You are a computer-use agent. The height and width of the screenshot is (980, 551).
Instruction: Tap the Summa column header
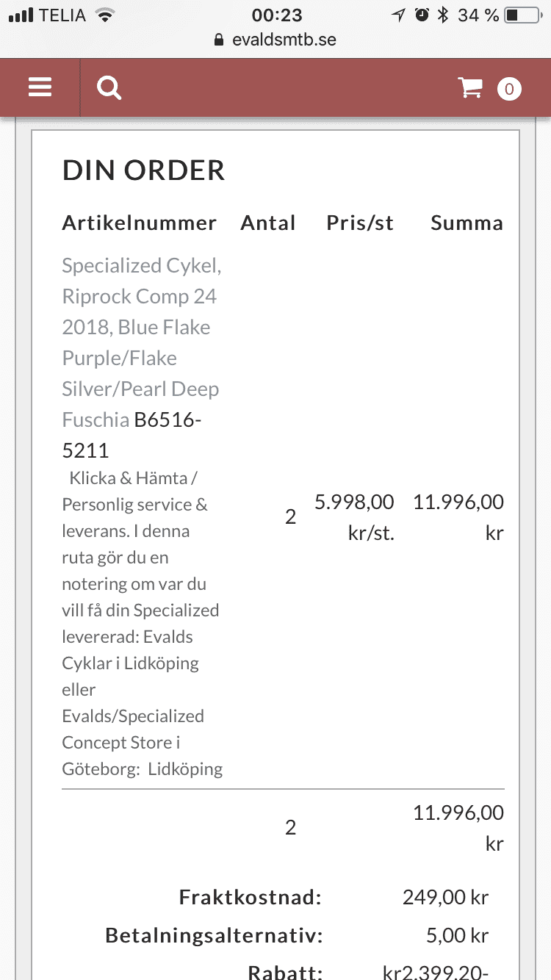pyautogui.click(x=467, y=223)
